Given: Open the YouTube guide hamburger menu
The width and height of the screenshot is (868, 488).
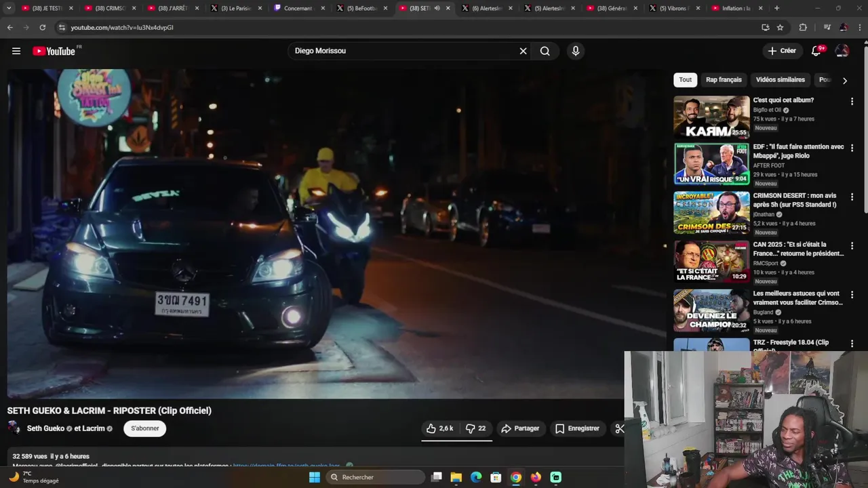Looking at the screenshot, I should pyautogui.click(x=16, y=51).
